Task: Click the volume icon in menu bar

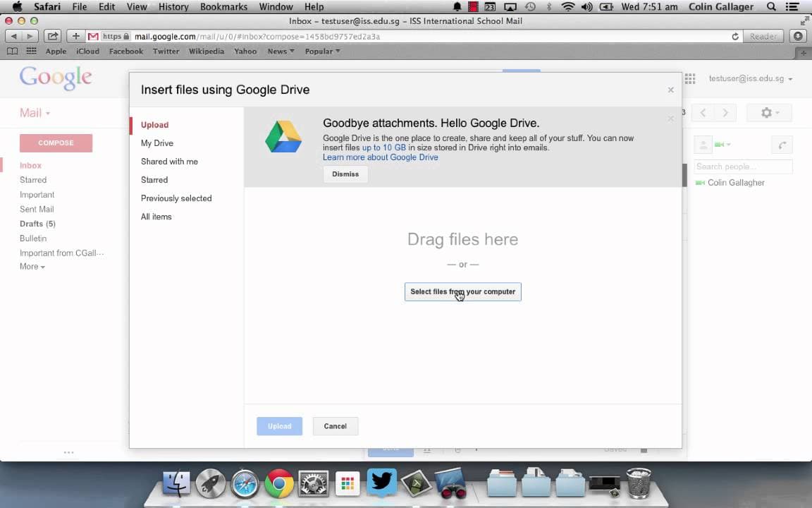Action: click(x=586, y=7)
